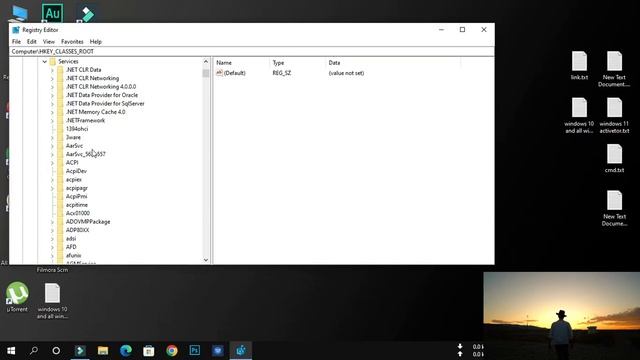Select link.txt desktop file
The image size is (640, 360).
click(x=579, y=65)
